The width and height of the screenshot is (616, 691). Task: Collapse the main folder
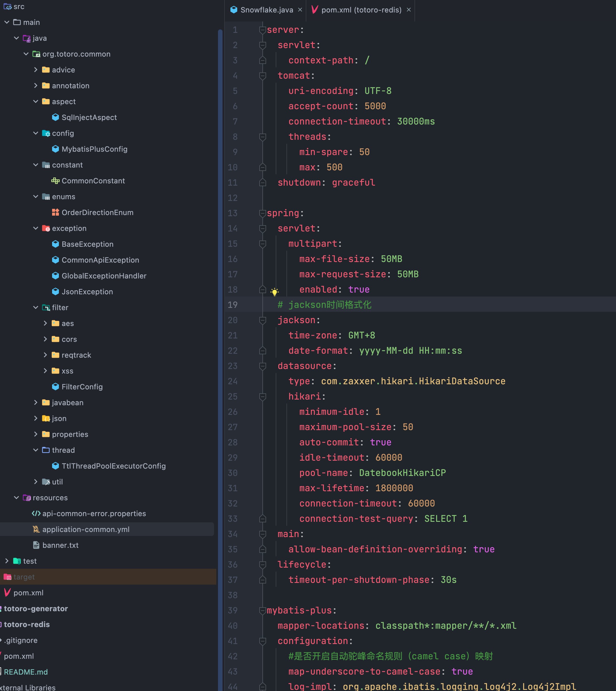tap(7, 22)
